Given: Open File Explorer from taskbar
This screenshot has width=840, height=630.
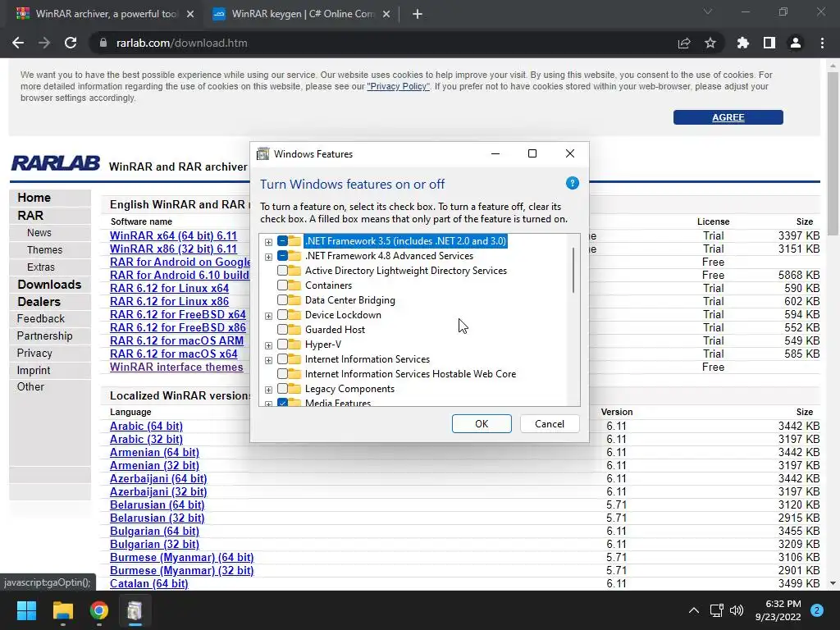Looking at the screenshot, I should coord(62,610).
